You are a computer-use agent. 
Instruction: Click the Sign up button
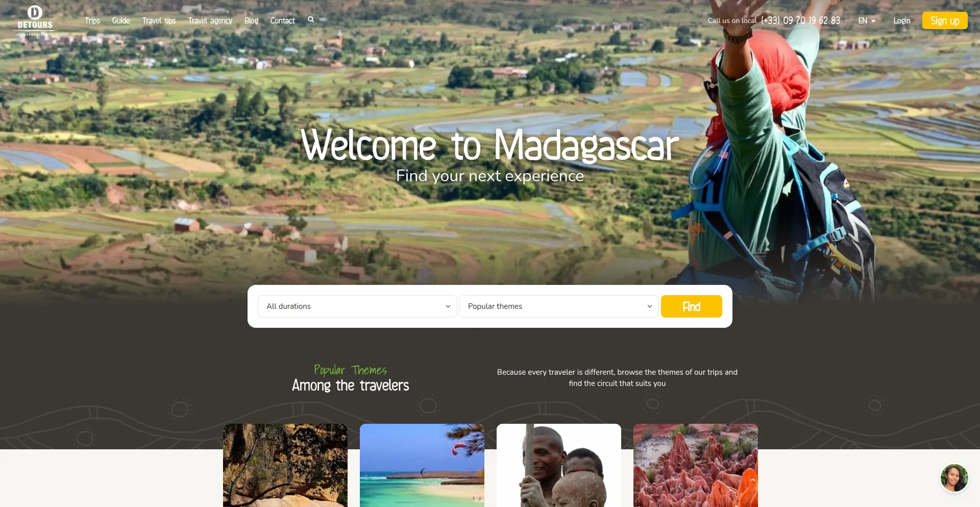[945, 20]
